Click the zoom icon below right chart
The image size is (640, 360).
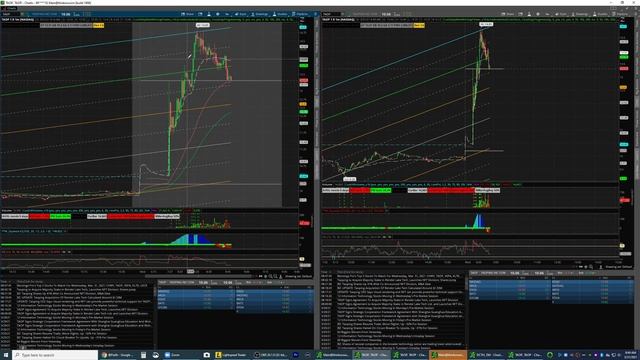point(591,267)
